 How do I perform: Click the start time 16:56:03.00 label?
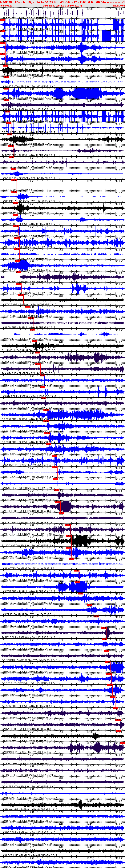[x=6, y=6]
